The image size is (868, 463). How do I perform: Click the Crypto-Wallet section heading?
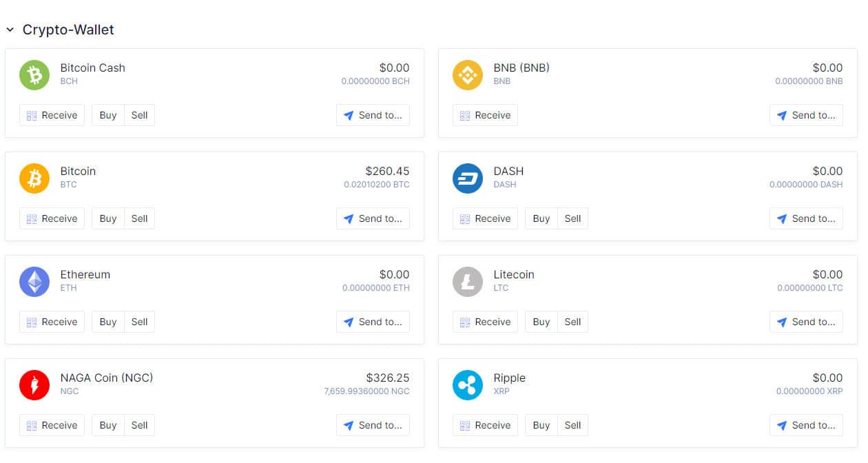tap(68, 30)
